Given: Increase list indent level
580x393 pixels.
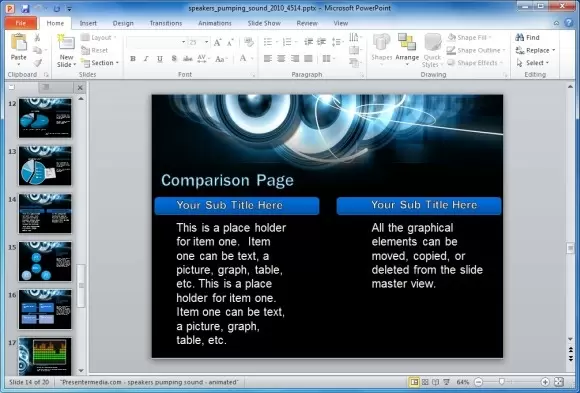Looking at the screenshot, I should tap(321, 42).
